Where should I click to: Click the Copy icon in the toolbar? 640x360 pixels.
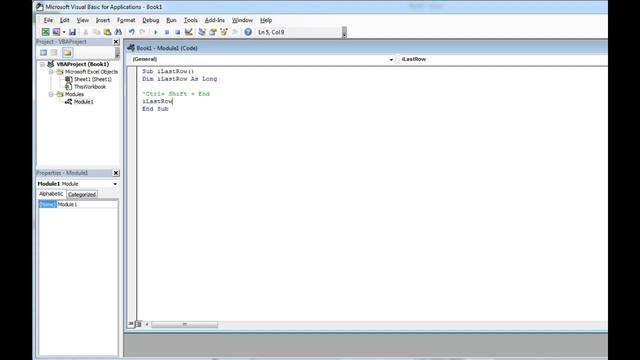(97, 32)
